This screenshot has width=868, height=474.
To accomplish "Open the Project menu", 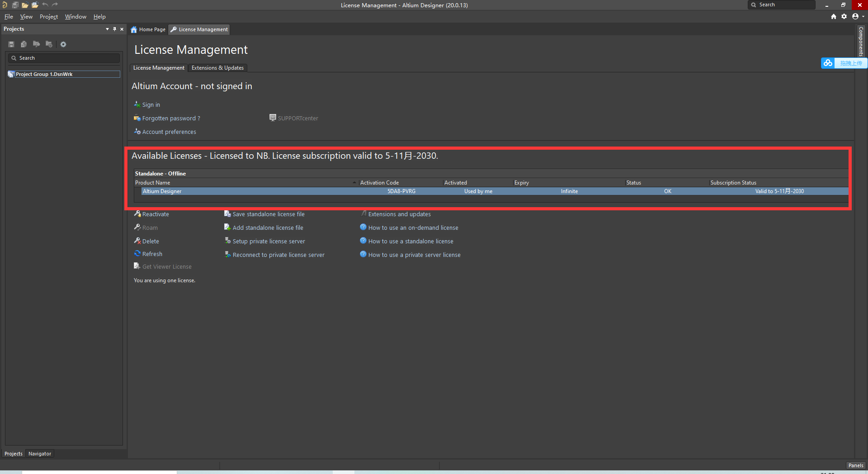I will click(x=49, y=17).
